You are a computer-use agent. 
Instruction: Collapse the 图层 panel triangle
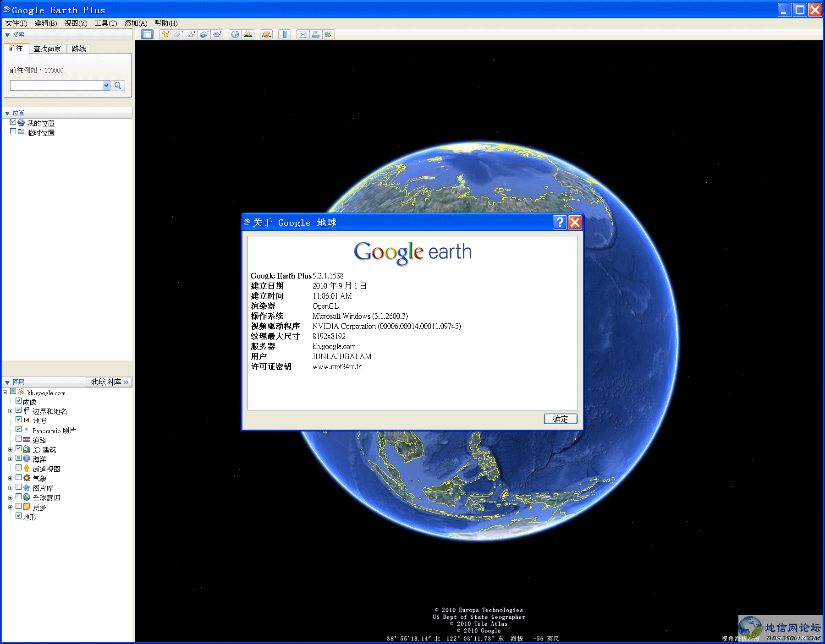pyautogui.click(x=7, y=382)
